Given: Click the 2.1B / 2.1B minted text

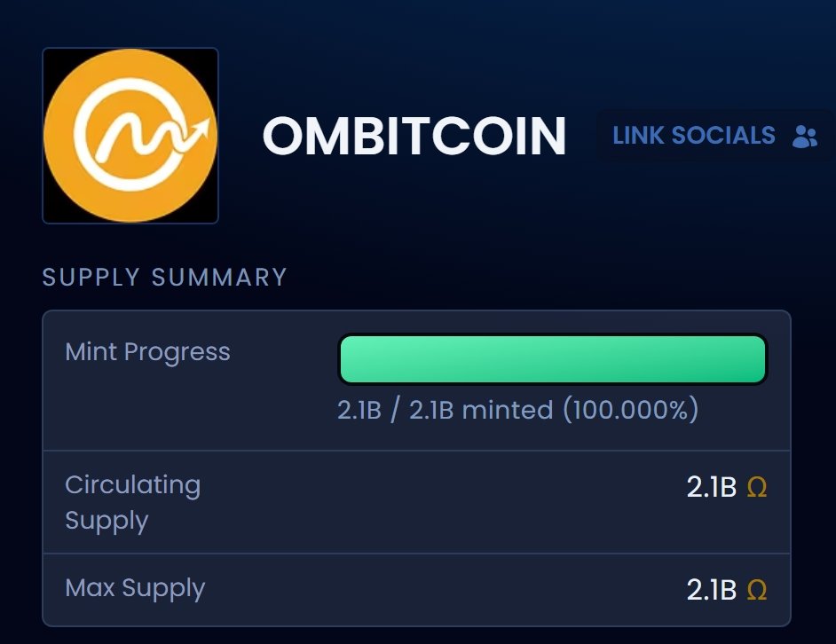Looking at the screenshot, I should [x=442, y=411].
